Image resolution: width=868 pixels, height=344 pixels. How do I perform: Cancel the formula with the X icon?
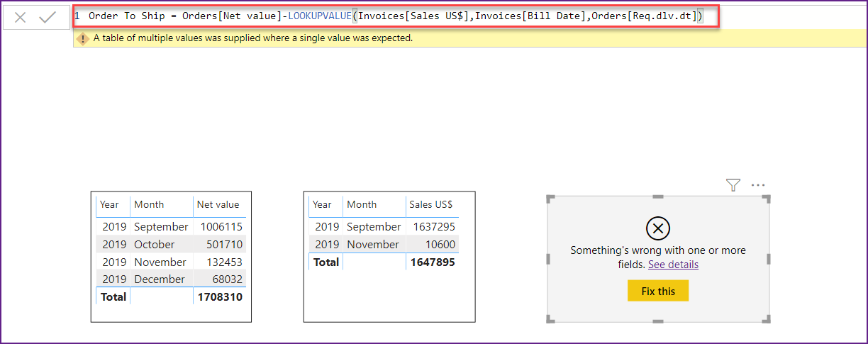tap(21, 17)
